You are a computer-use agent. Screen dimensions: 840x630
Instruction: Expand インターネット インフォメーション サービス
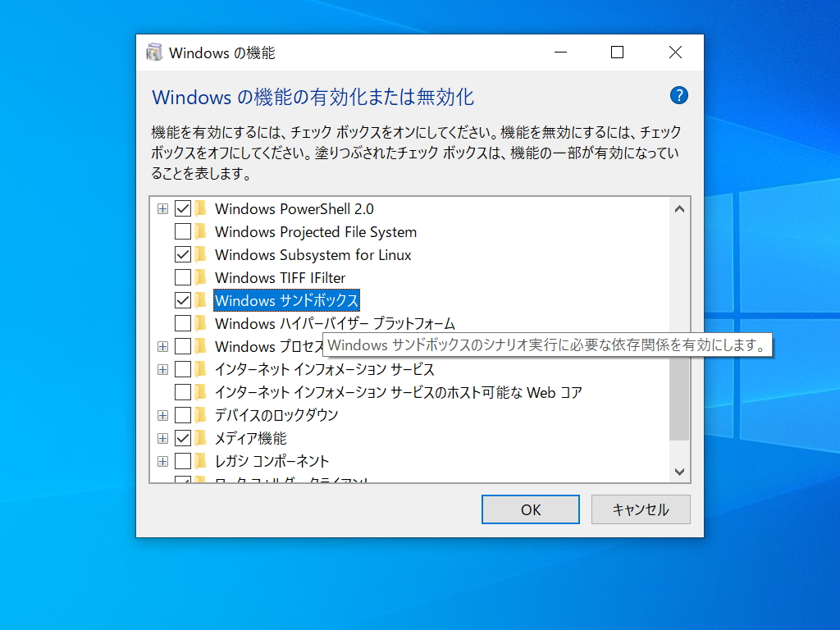click(162, 369)
